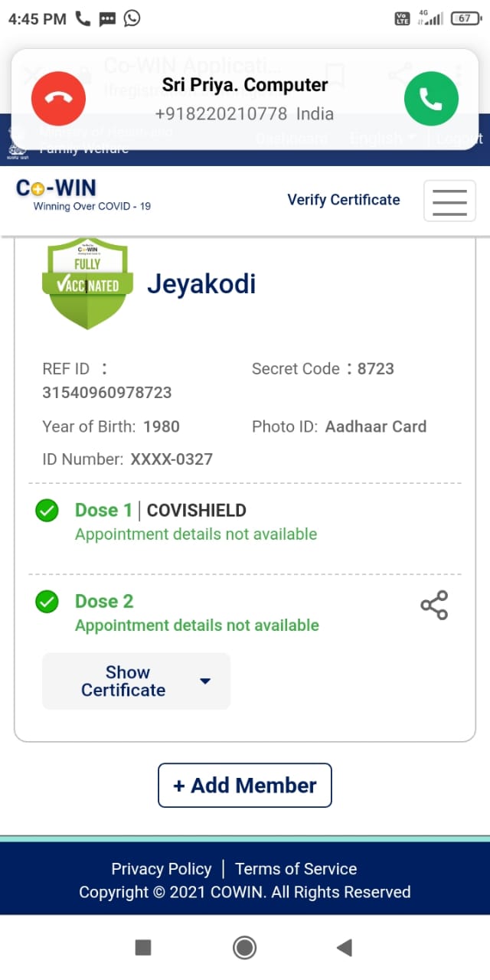
Task: Open the Privacy Policy link
Action: pyautogui.click(x=162, y=869)
